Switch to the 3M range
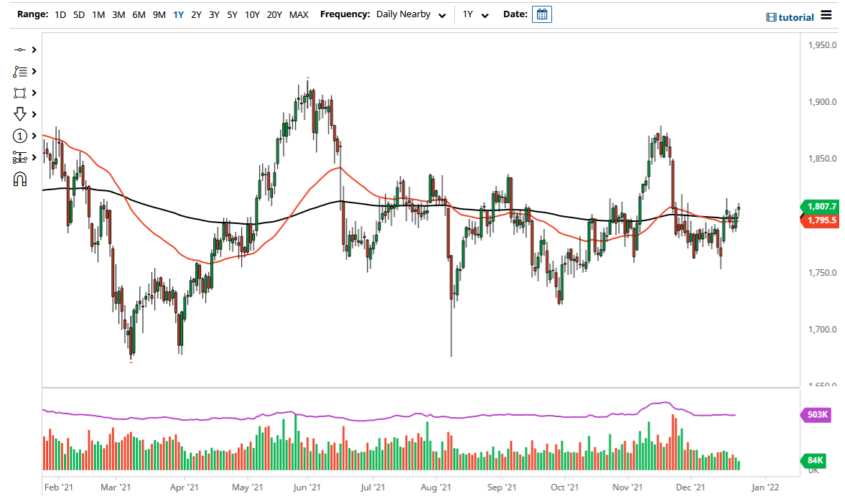The image size is (845, 504). pos(118,14)
